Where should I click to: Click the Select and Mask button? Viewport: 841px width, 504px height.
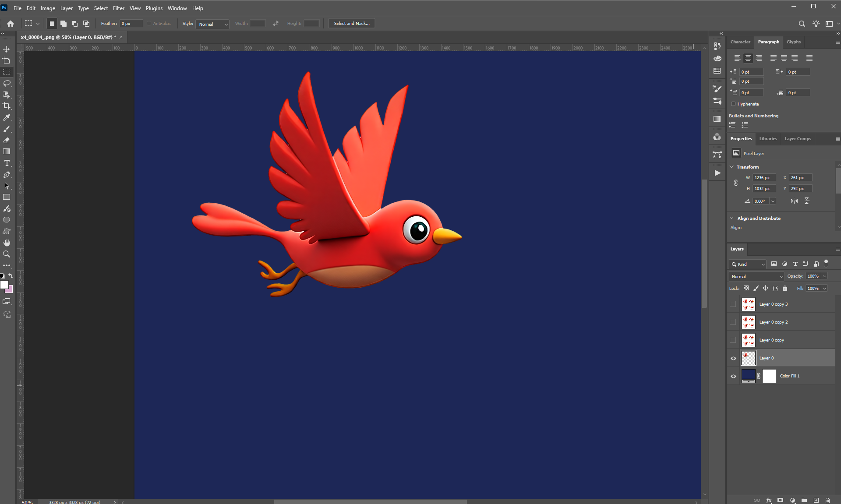point(351,24)
